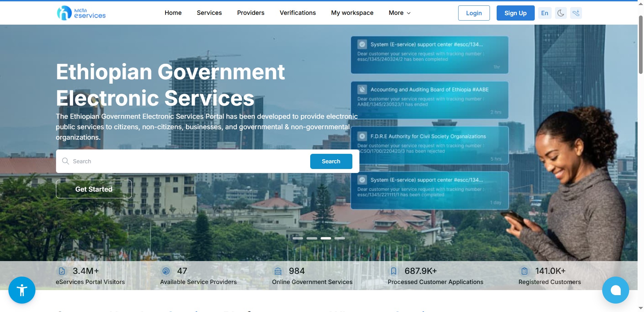Toggle dark mode moon icon
Screen dimensions: 644x312
pos(561,13)
